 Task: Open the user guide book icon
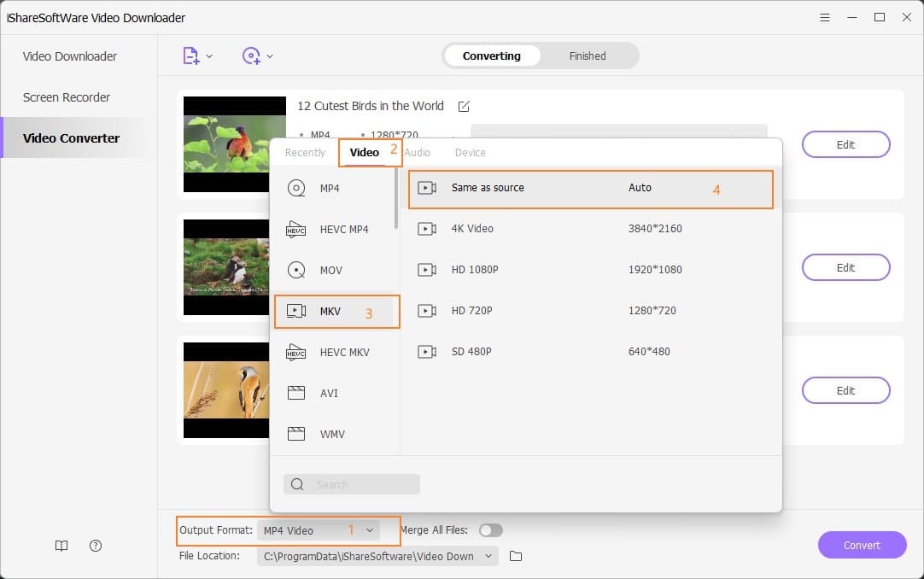(61, 546)
